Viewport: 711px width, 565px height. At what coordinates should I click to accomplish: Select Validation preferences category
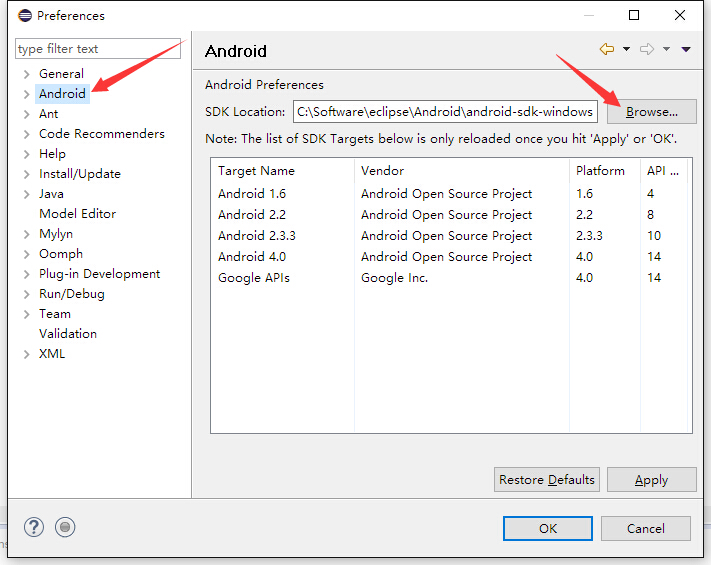tap(68, 333)
